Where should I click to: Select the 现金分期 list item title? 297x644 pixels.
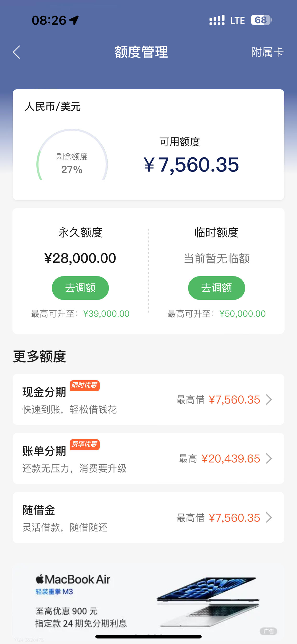(x=44, y=392)
